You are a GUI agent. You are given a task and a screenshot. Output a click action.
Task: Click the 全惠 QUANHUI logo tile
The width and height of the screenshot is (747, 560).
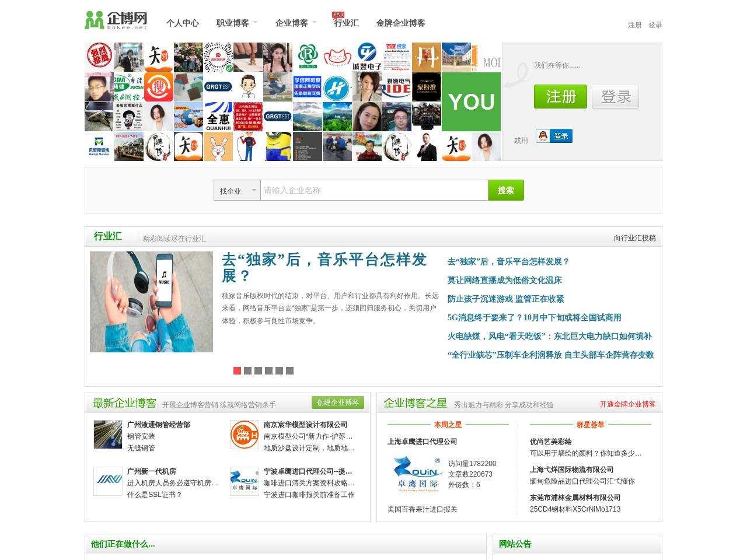pos(218,117)
